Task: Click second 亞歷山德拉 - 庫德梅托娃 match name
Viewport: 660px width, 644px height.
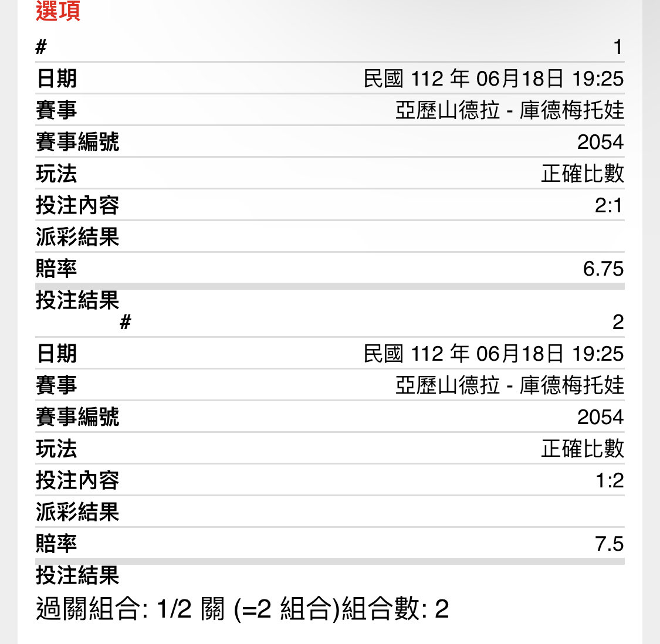Action: tap(509, 385)
